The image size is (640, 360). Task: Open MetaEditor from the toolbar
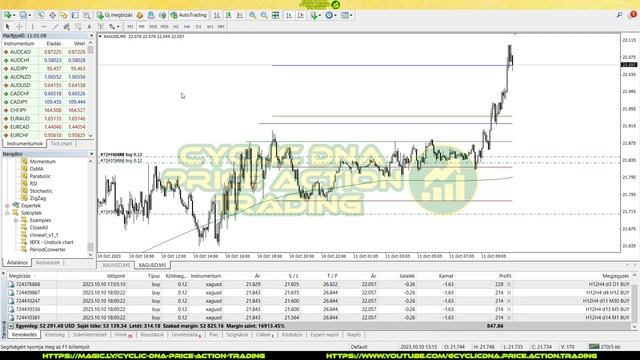pos(140,15)
